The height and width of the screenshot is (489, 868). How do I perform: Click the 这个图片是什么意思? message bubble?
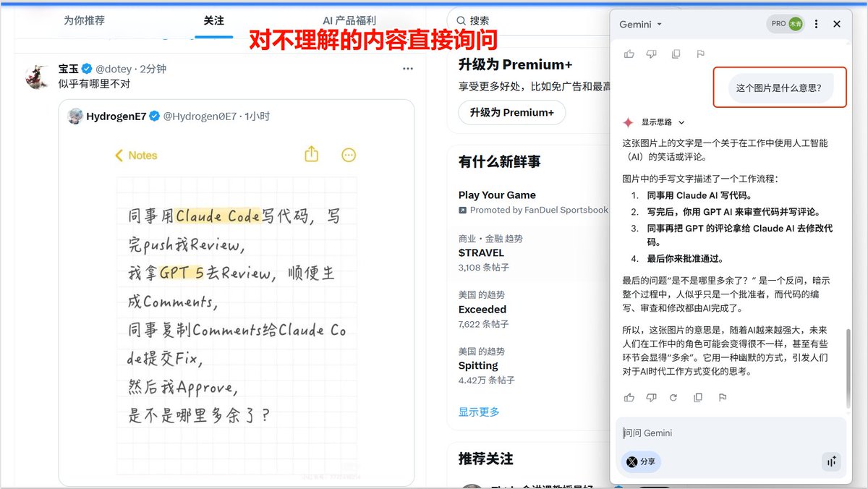tap(779, 88)
